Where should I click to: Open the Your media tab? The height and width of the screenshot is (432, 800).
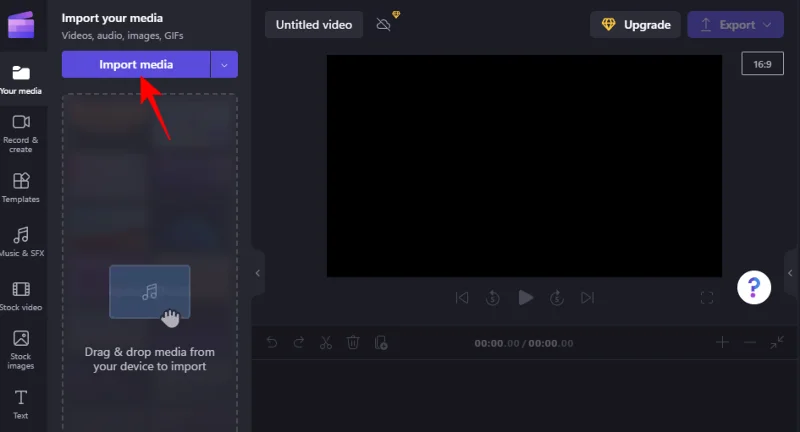21,80
